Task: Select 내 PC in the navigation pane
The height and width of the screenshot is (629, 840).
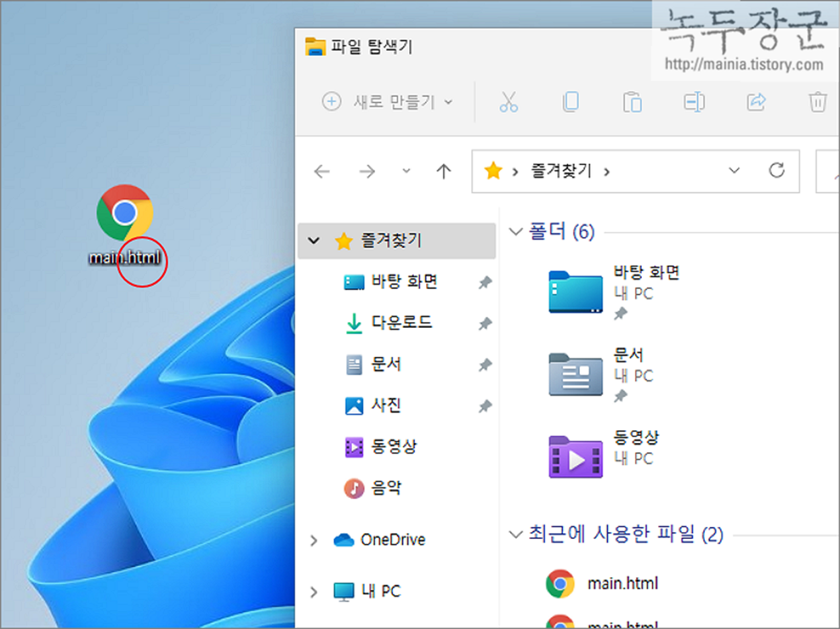Action: [x=380, y=591]
